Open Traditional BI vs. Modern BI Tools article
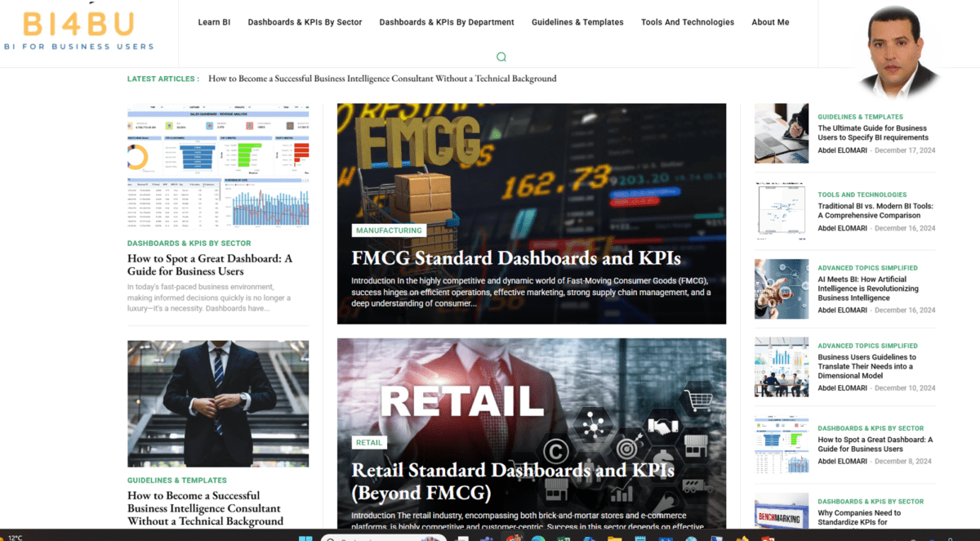 tap(875, 211)
